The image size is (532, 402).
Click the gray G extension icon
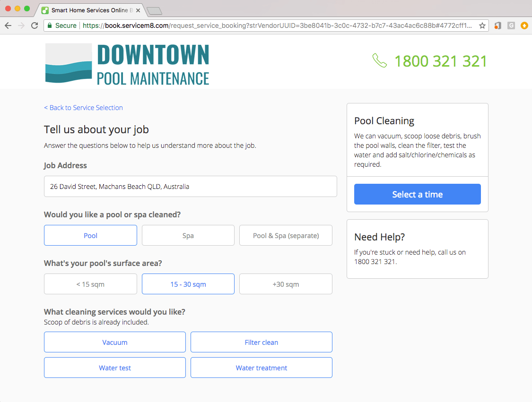click(x=511, y=26)
